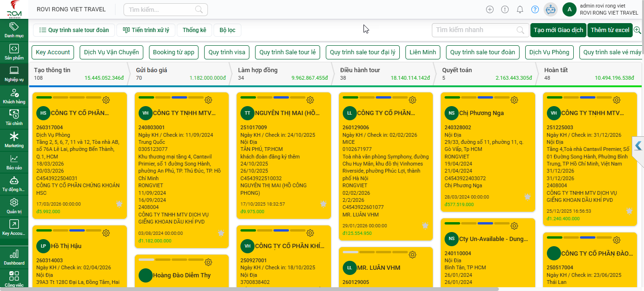Open the Danh mục sidebar item
This screenshot has width=644, height=291.
click(14, 30)
